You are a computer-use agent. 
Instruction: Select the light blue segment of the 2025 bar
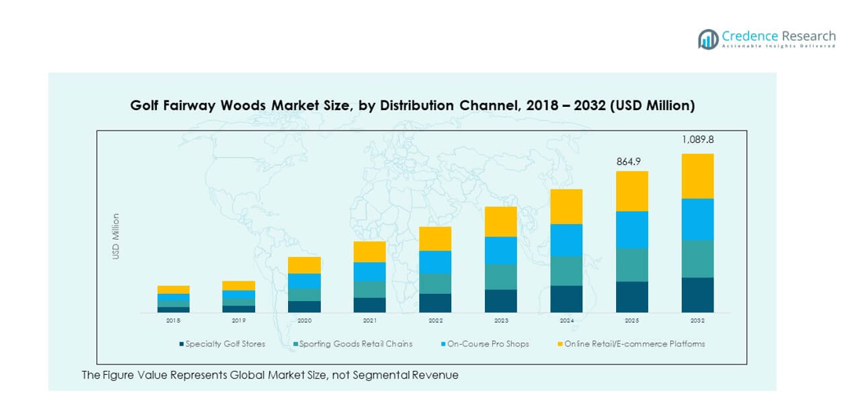tap(632, 229)
